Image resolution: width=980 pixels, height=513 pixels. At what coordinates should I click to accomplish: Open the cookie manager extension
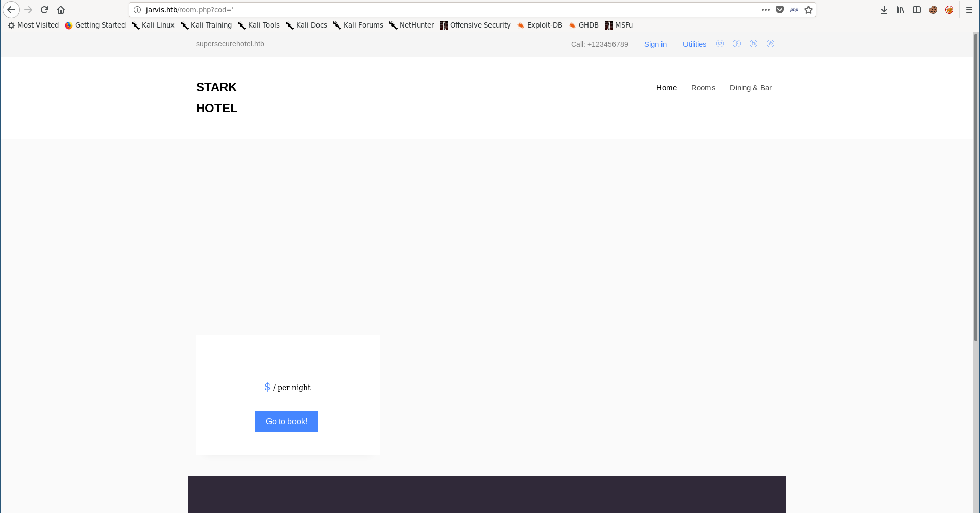tap(933, 10)
